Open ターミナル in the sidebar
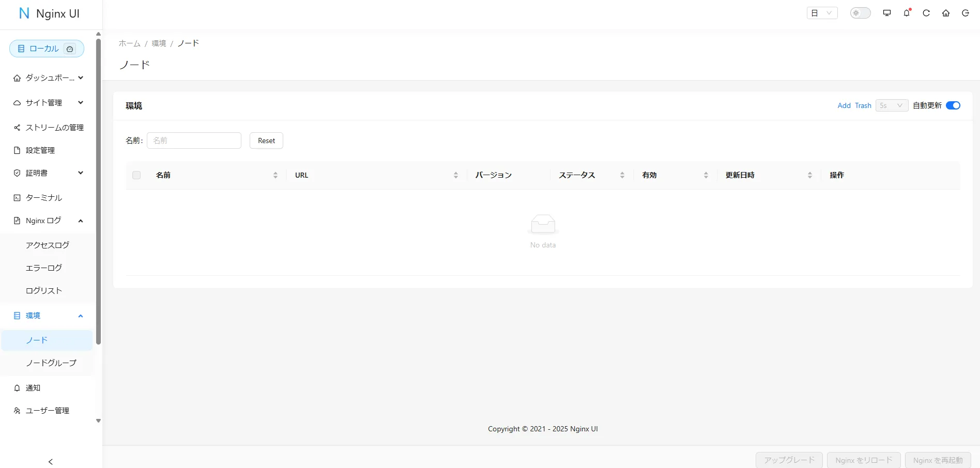Viewport: 980px width, 468px height. coord(48,198)
